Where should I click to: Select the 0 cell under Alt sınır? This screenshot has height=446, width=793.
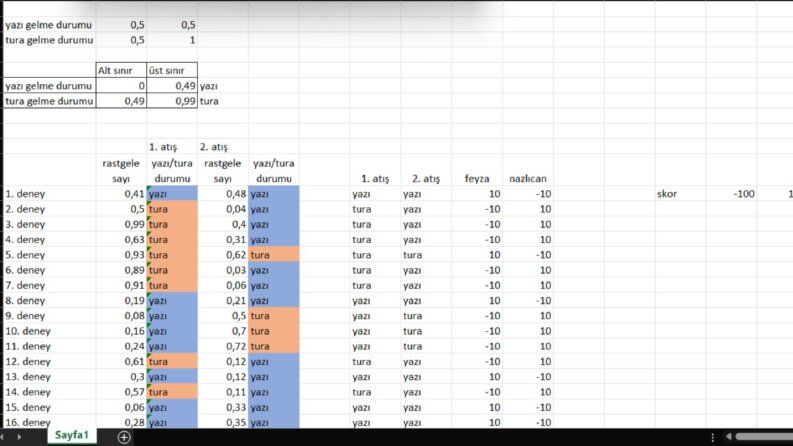[121, 85]
